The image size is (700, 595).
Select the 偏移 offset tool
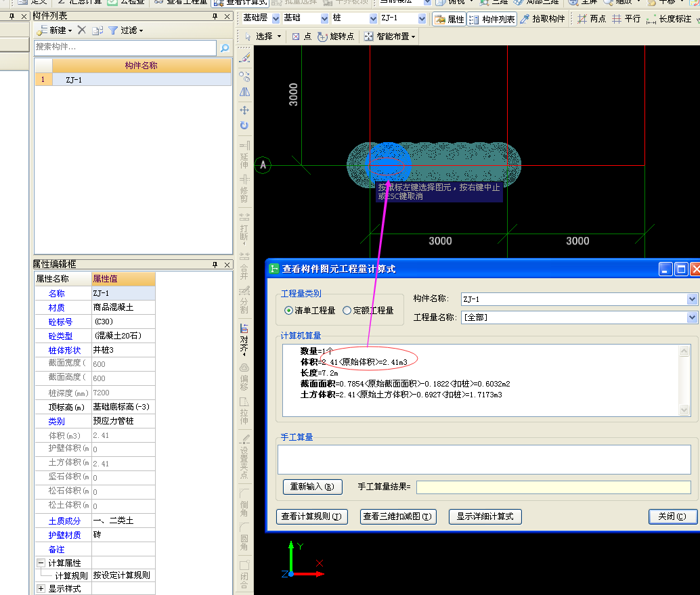244,377
